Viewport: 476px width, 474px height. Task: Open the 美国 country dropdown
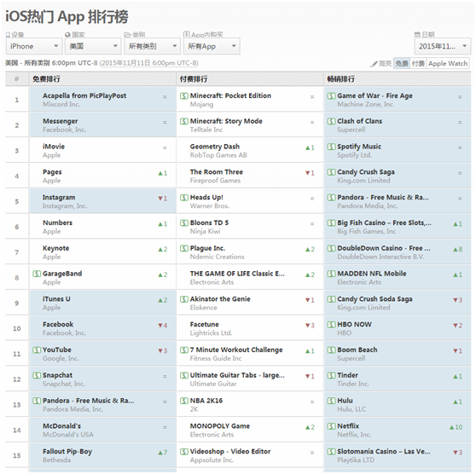(x=93, y=46)
